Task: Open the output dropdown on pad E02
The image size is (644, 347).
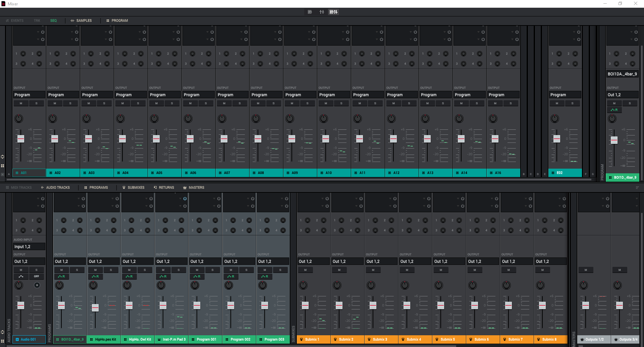Action: click(565, 95)
